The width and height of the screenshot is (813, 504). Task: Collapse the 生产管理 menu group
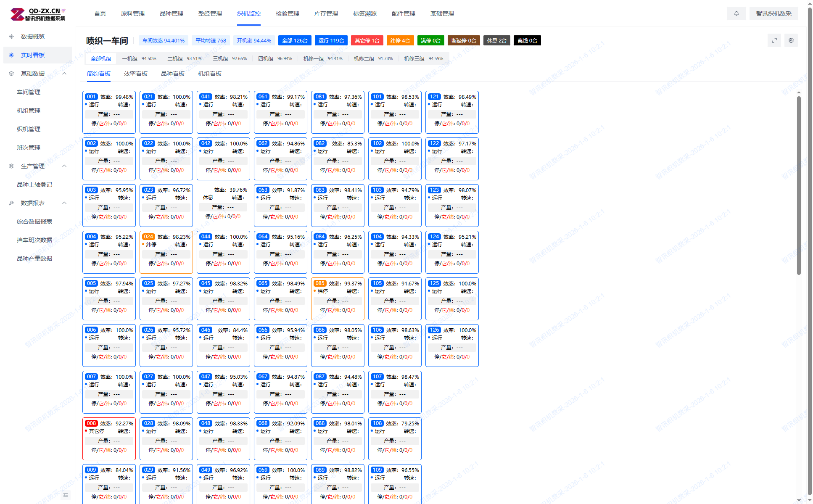[x=64, y=166]
